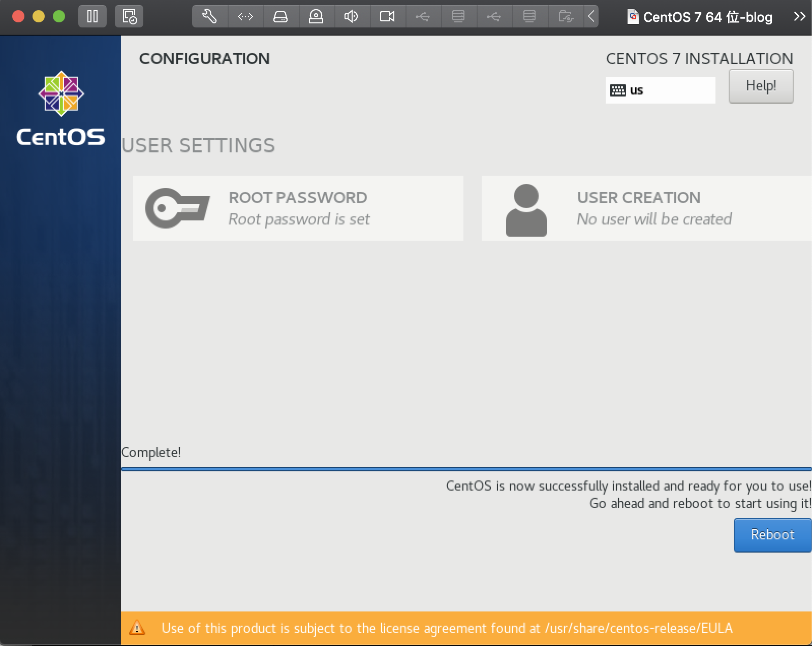Click the CentOS logo
Viewport: 812px width, 646px height.
tap(61, 109)
